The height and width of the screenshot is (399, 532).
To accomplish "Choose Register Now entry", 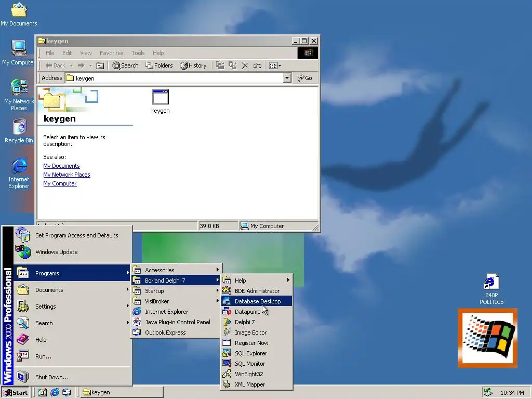I will pos(257,343).
